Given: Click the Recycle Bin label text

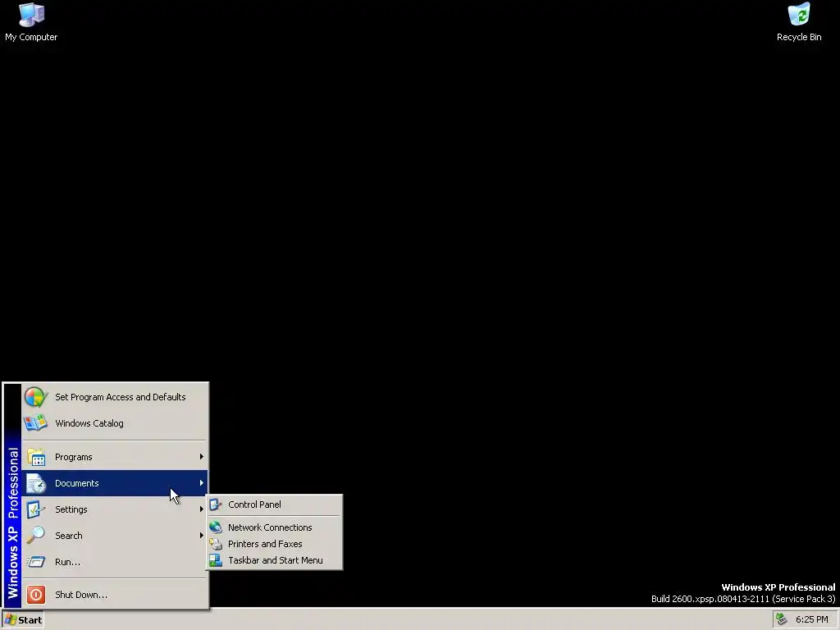Looking at the screenshot, I should (799, 37).
